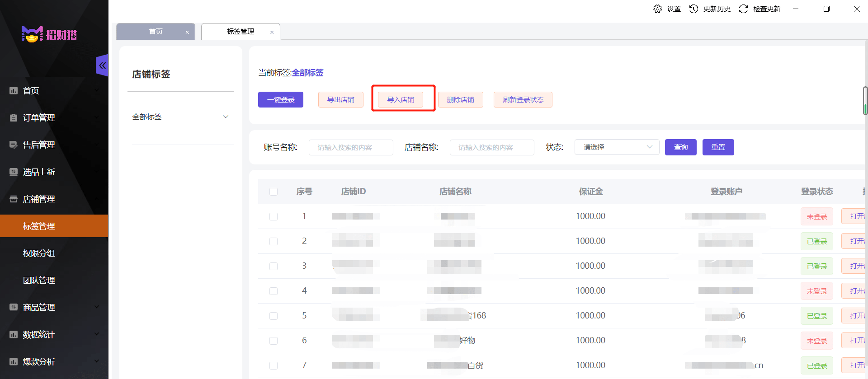Toggle the select-all header checkbox
Viewport: 868px width, 379px height.
[x=274, y=192]
